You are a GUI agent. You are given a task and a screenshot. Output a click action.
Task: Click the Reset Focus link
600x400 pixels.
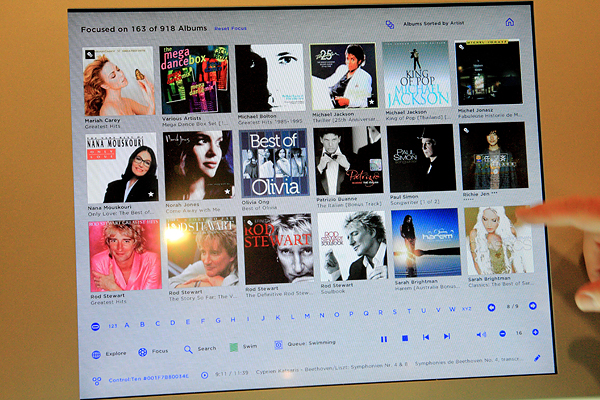[x=230, y=28]
